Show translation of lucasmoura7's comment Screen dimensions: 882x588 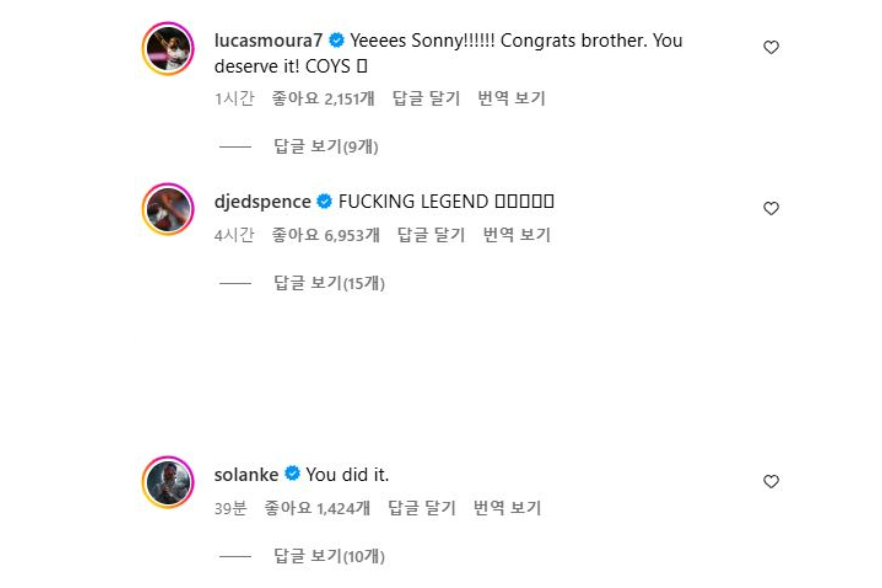pyautogui.click(x=511, y=99)
